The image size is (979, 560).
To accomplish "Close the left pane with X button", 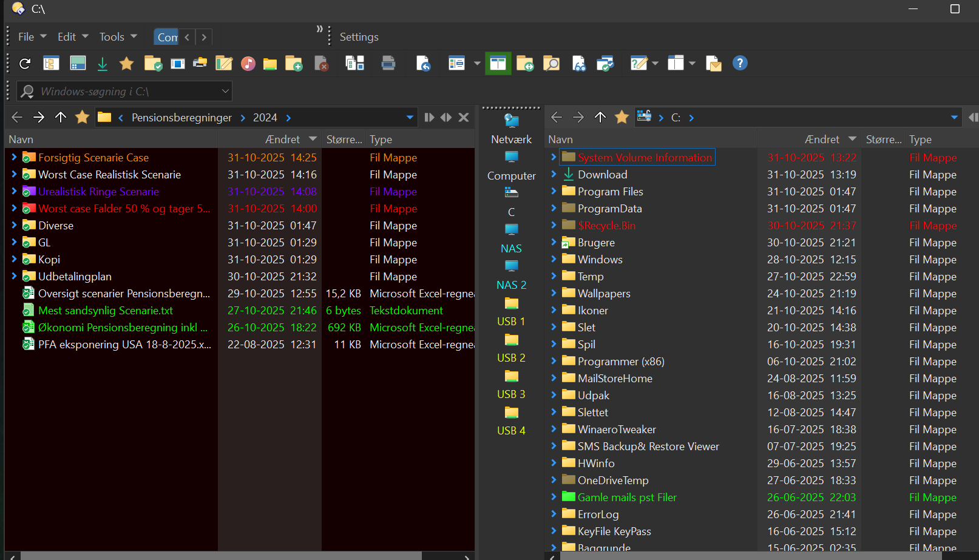I will tap(464, 117).
